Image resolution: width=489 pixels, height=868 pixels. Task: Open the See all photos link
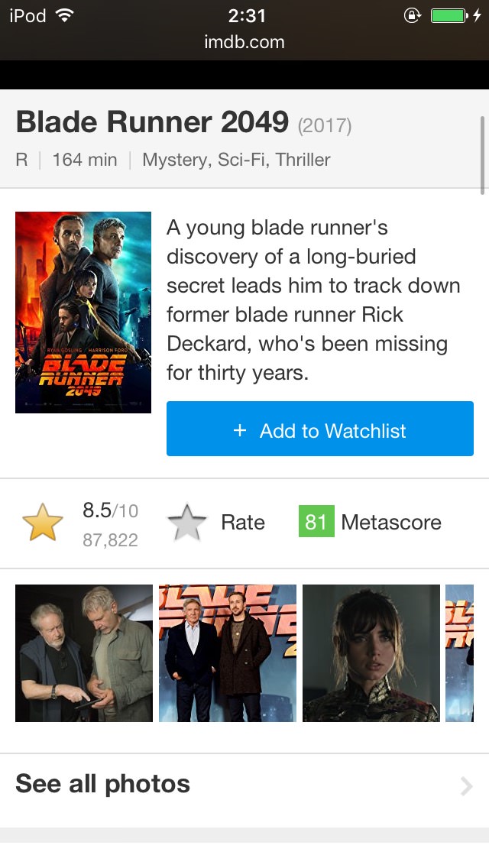coord(103,784)
